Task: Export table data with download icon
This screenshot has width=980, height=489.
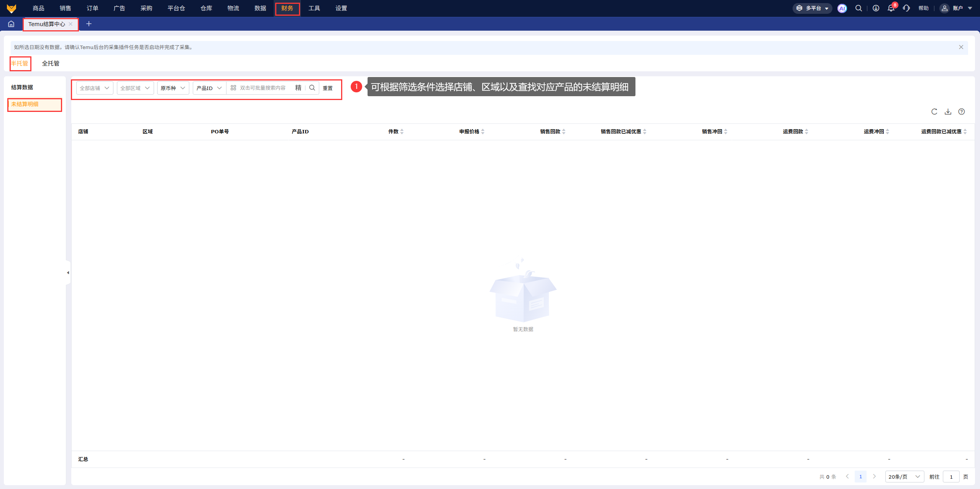Action: tap(948, 112)
